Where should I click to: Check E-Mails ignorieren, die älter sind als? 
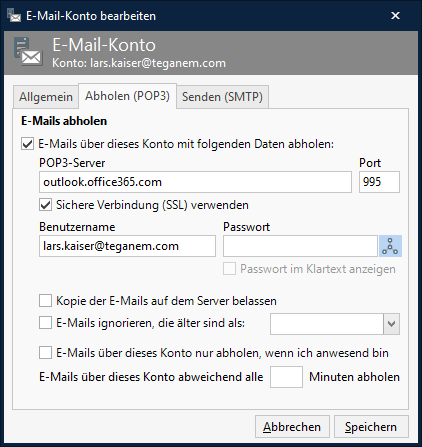coord(46,323)
